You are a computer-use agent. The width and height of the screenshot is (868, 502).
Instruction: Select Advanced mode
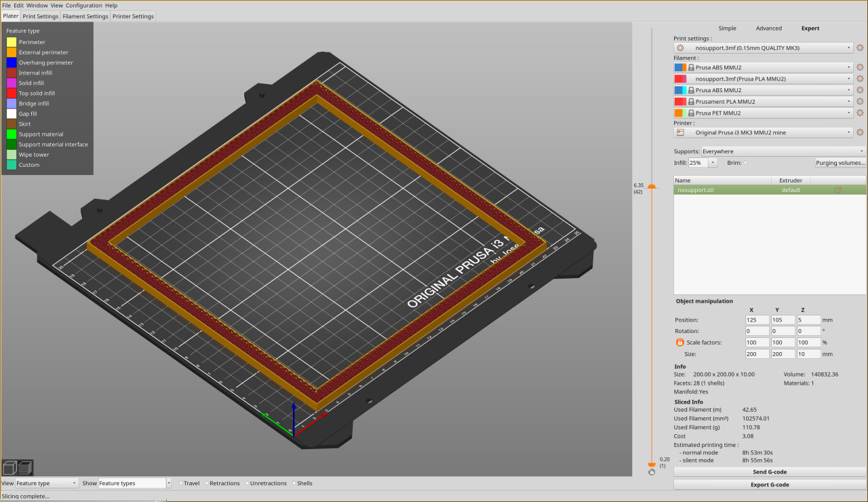tap(768, 28)
